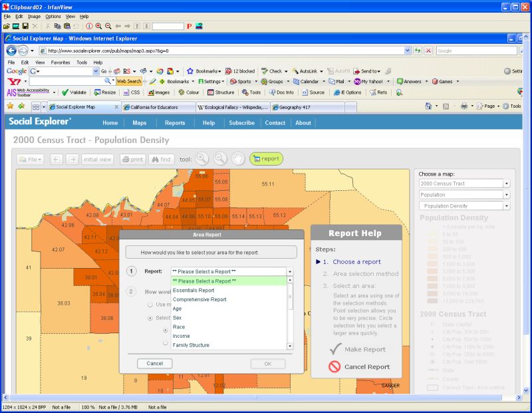Open Quick Tabs list dropdown arrow
532x413 pixels.
point(43,107)
